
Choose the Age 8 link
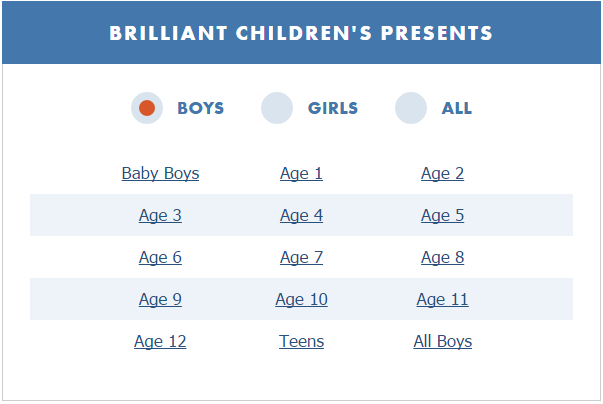point(442,257)
